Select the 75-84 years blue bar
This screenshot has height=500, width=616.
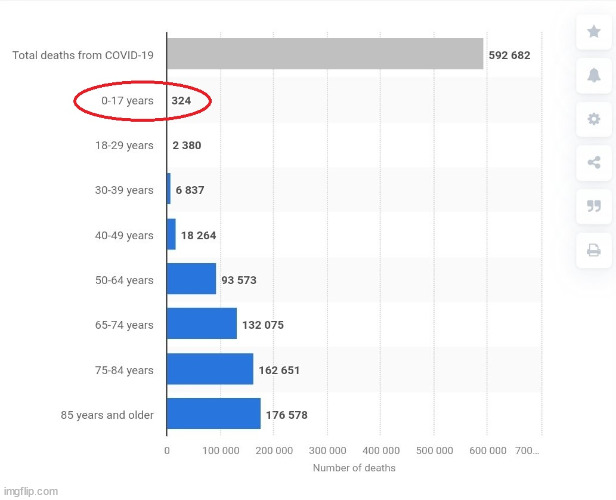click(209, 369)
